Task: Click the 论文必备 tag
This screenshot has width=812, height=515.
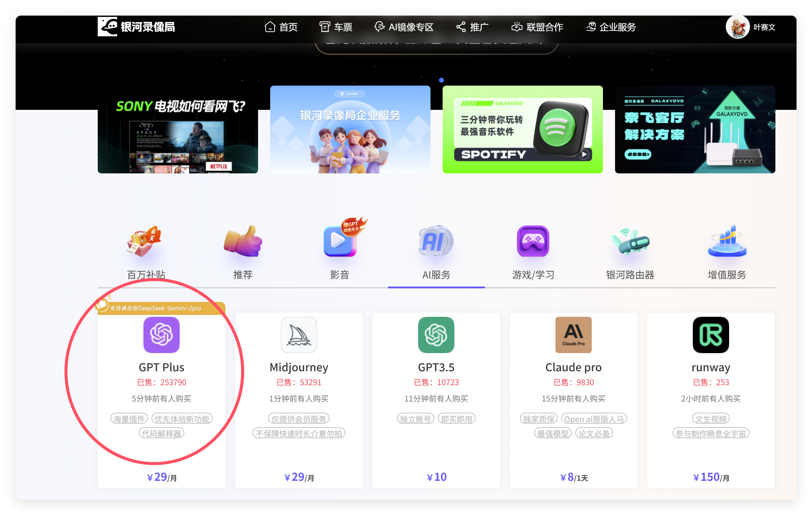Action: (x=594, y=433)
